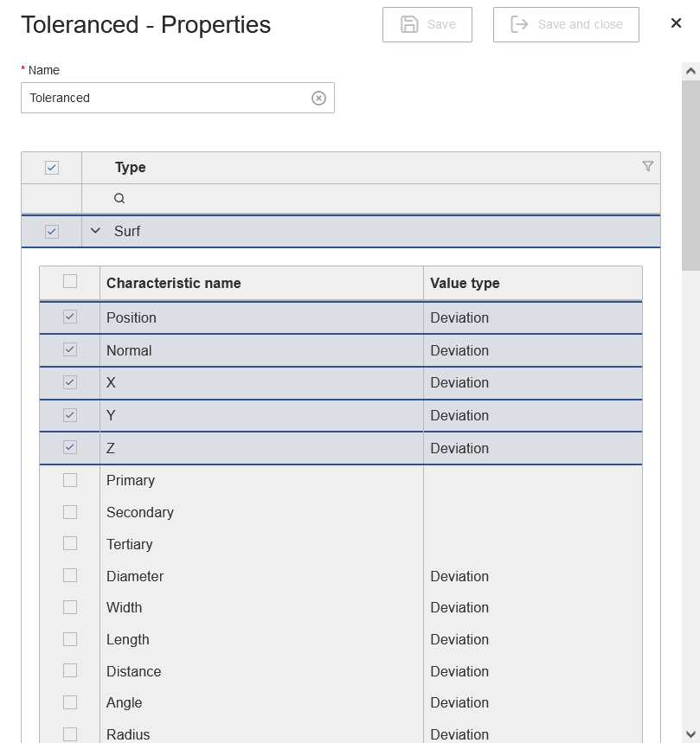700x743 pixels.
Task: Collapse the Surf row chevron
Action: pos(95,231)
